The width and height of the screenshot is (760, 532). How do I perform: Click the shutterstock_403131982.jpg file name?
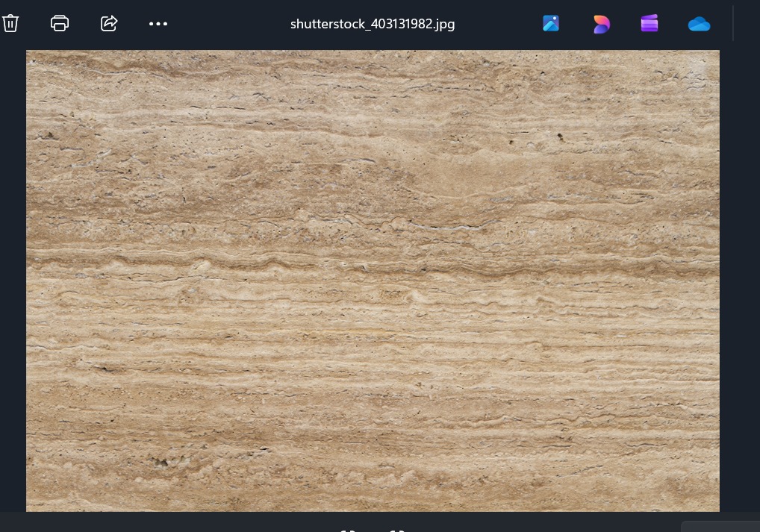(x=373, y=24)
